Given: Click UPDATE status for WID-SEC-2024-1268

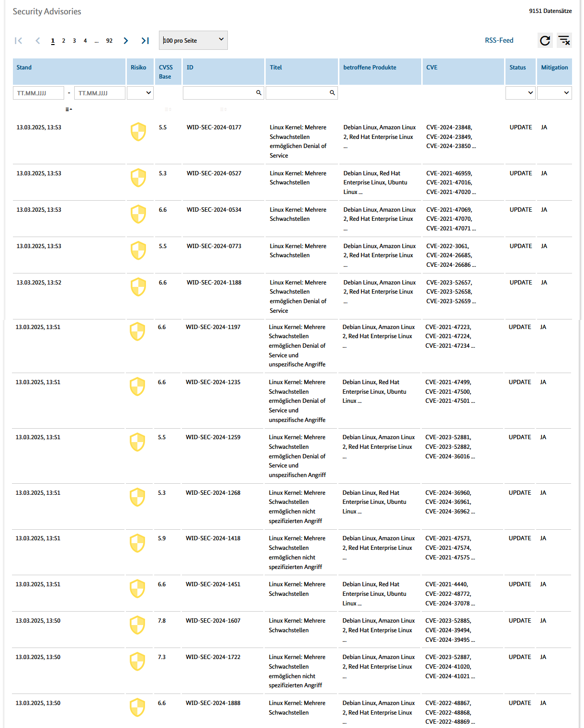Looking at the screenshot, I should pos(520,493).
